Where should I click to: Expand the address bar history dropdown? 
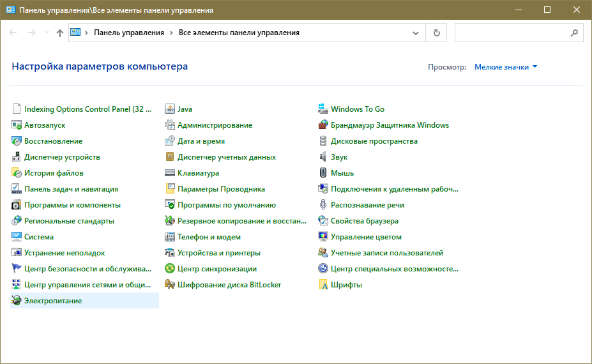point(416,33)
